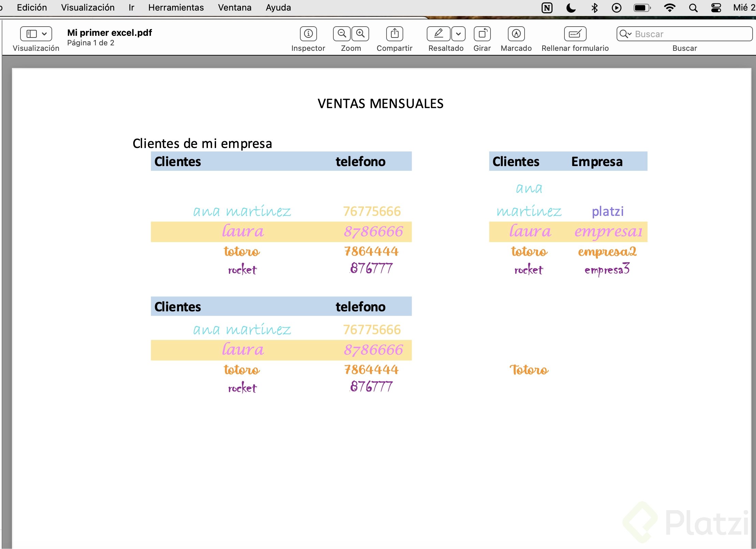This screenshot has height=549, width=756.
Task: Click the Página 1 de 2 text
Action: (x=91, y=43)
